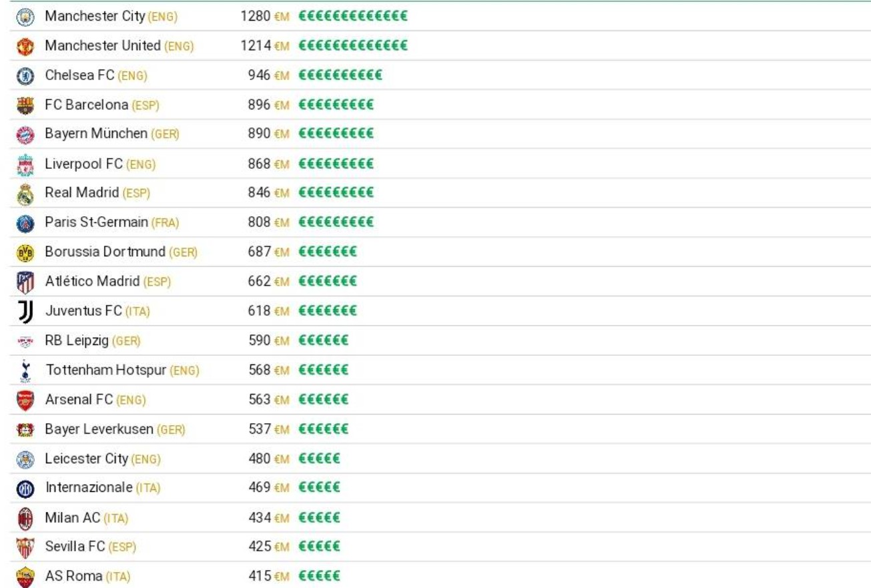Select the 1280 value for Manchester City
The width and height of the screenshot is (871, 588).
pyautogui.click(x=256, y=16)
